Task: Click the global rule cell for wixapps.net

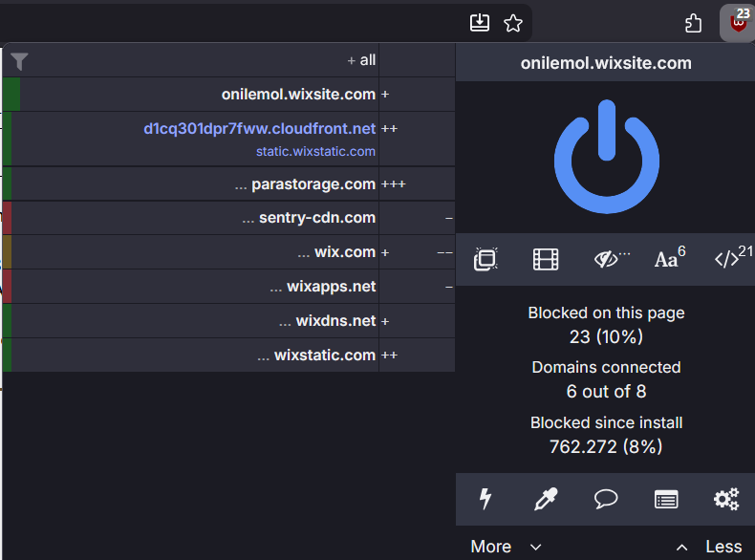Action: (417, 287)
